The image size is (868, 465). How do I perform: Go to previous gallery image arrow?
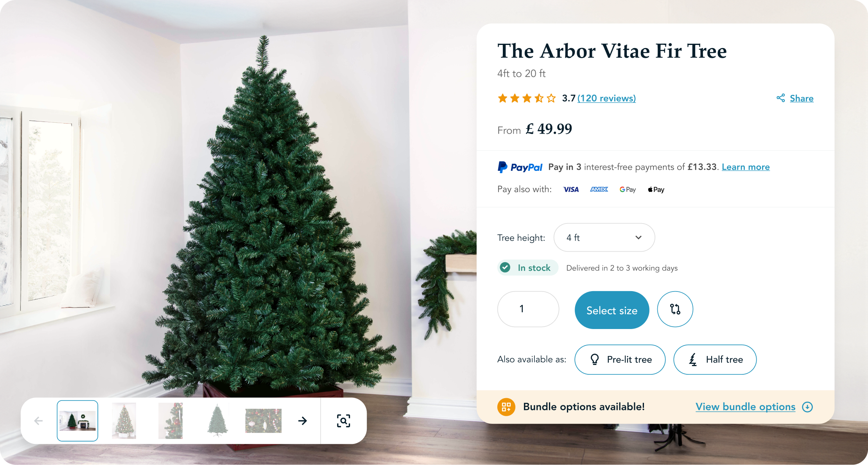click(38, 421)
